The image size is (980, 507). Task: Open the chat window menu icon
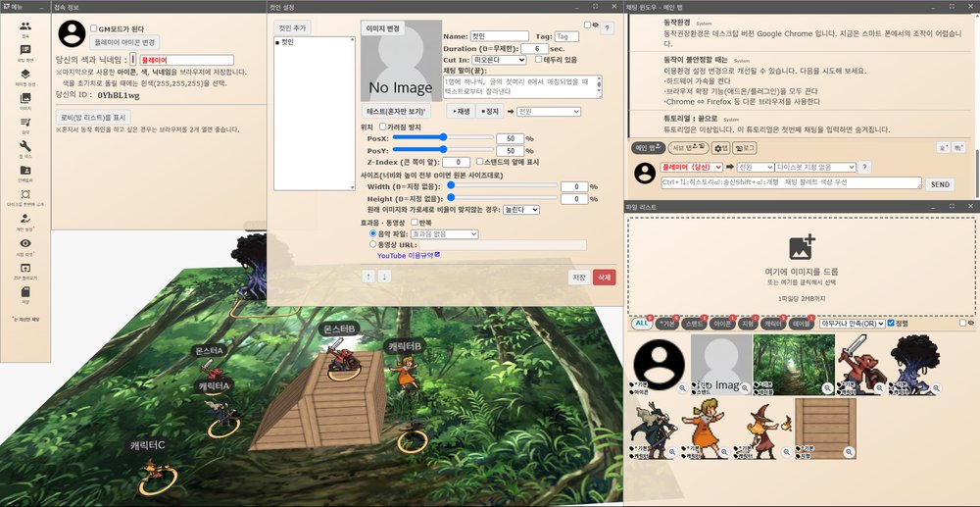(x=25, y=50)
